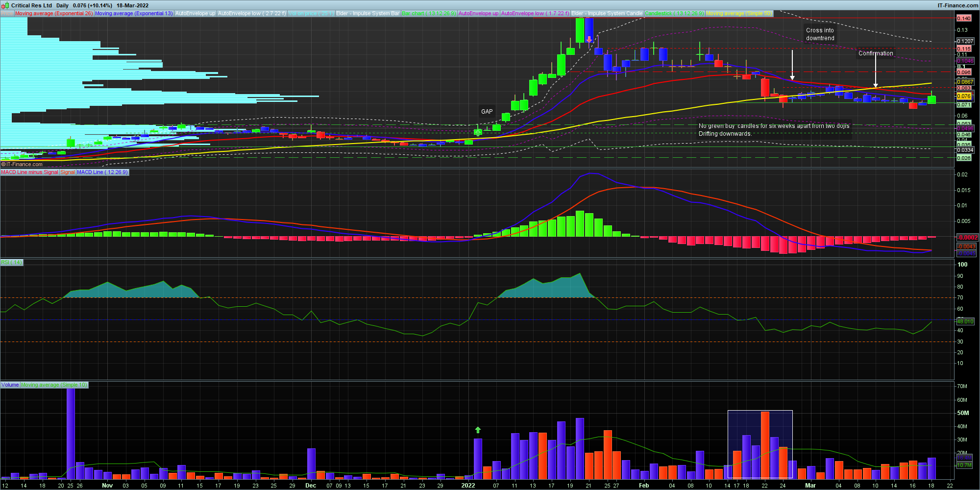The image size is (980, 490).
Task: Open the 'RSI (14)' indicator label
Action: (11, 263)
